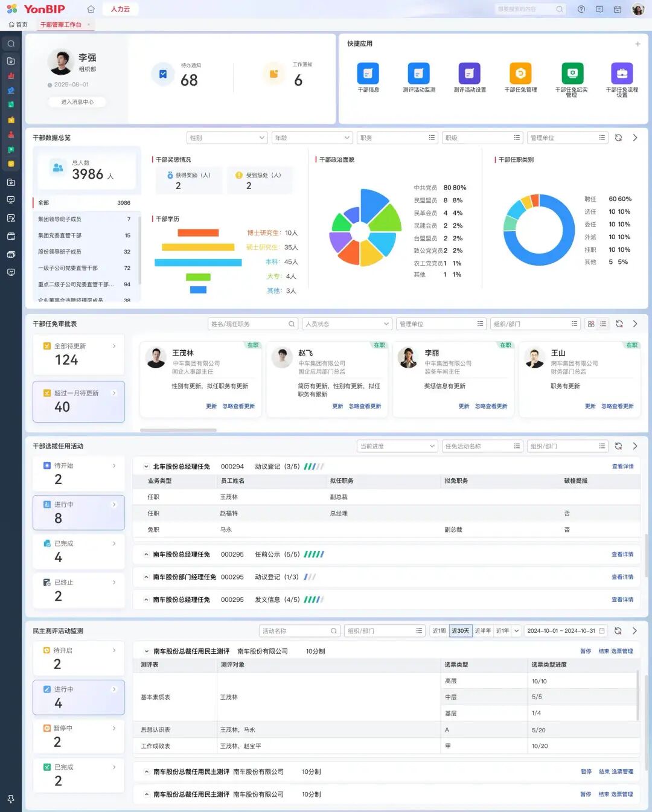Switch 干部任免审批 to card grid view

click(591, 324)
